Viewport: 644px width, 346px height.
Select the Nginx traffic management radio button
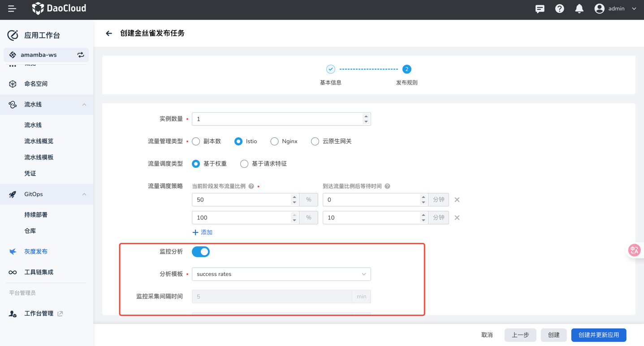point(274,141)
